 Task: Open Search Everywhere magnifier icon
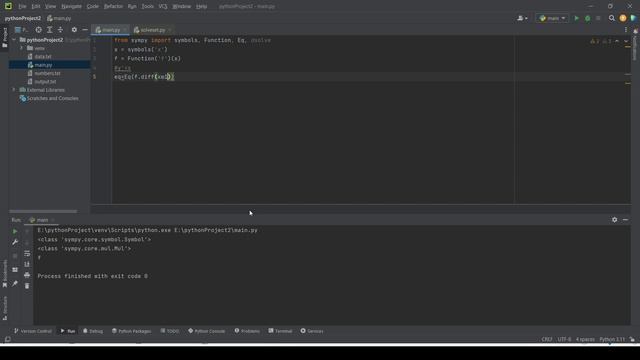tap(611, 18)
